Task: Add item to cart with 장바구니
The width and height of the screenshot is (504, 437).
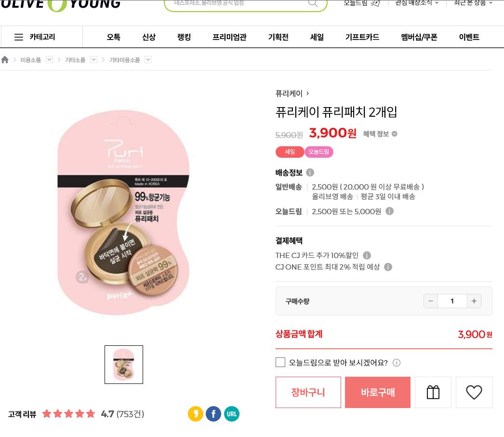Action: [308, 393]
